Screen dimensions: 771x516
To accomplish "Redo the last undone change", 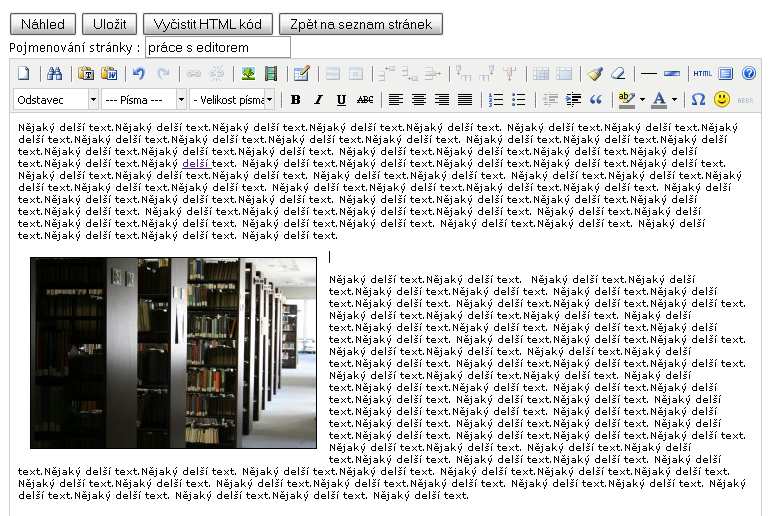I will (163, 74).
